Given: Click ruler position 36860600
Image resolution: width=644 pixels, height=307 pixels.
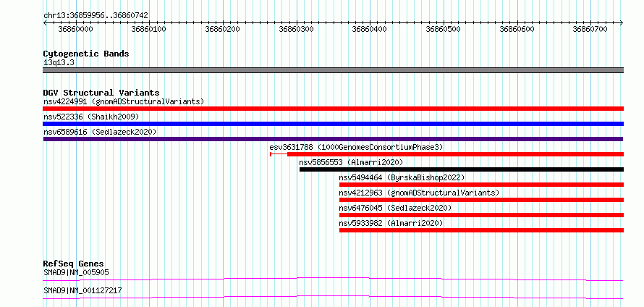Looking at the screenshot, I should click(517, 29).
